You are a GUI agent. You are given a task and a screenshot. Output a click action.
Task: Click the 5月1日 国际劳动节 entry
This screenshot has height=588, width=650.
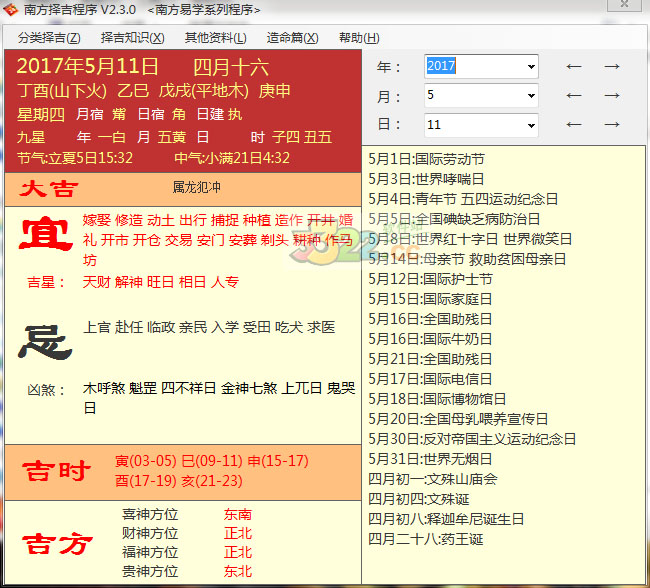click(426, 159)
